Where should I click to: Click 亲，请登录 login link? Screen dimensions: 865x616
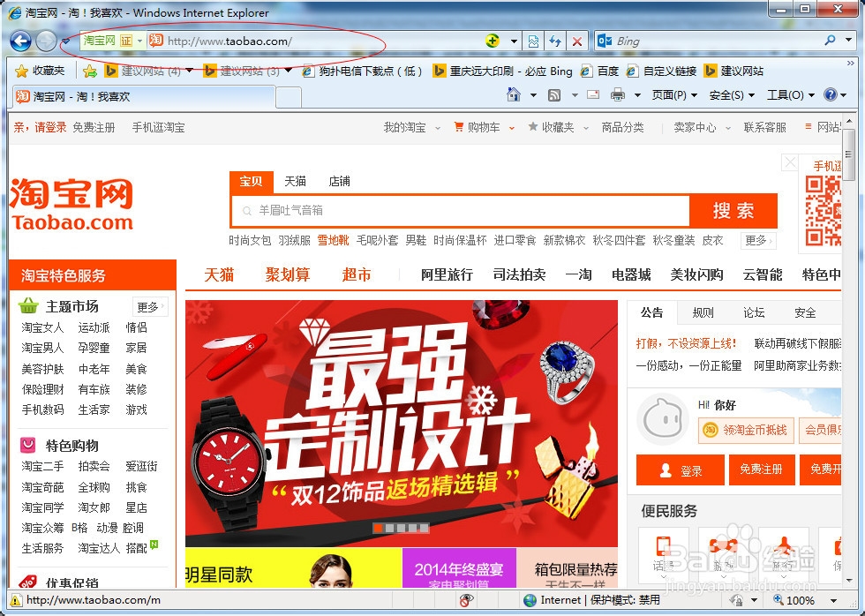(x=40, y=127)
